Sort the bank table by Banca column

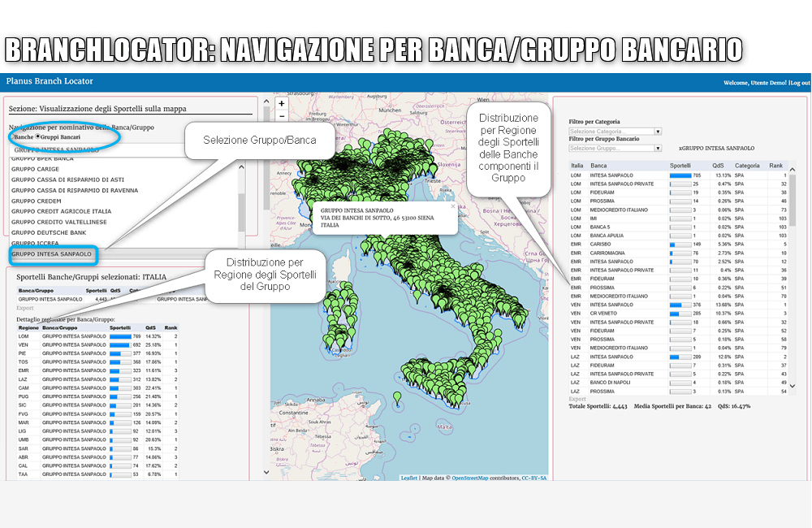tap(598, 166)
